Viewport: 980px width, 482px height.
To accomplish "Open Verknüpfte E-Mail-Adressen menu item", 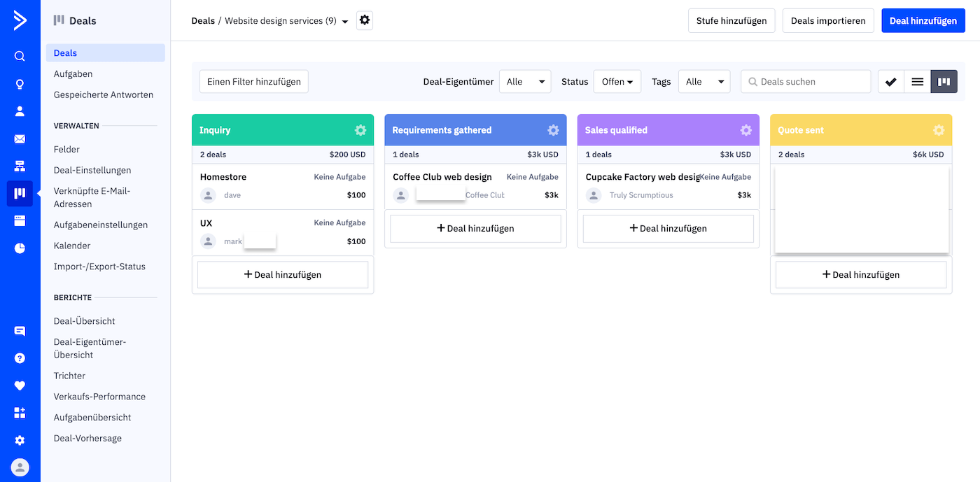I will [92, 197].
